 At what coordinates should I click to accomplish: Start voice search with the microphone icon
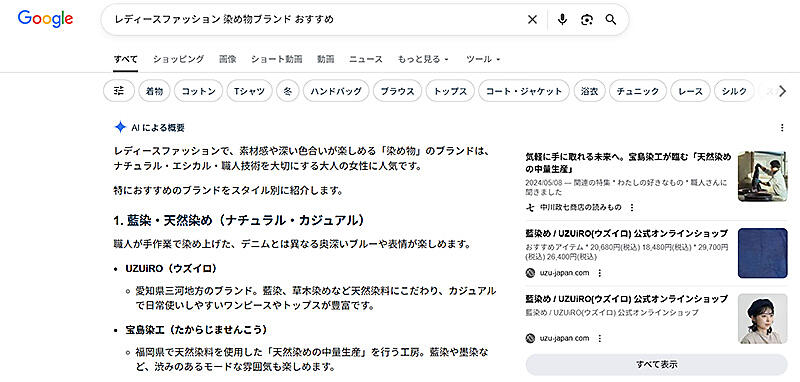(562, 20)
